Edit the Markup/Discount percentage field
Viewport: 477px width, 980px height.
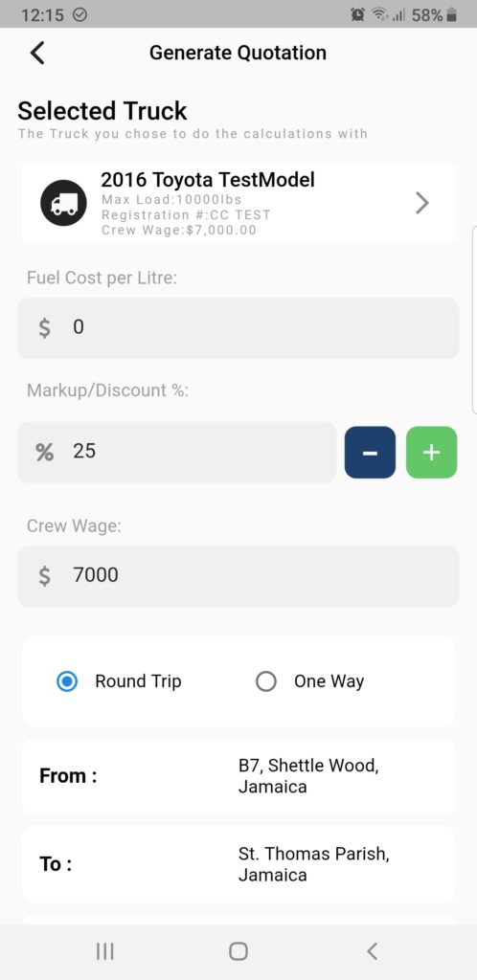[177, 453]
